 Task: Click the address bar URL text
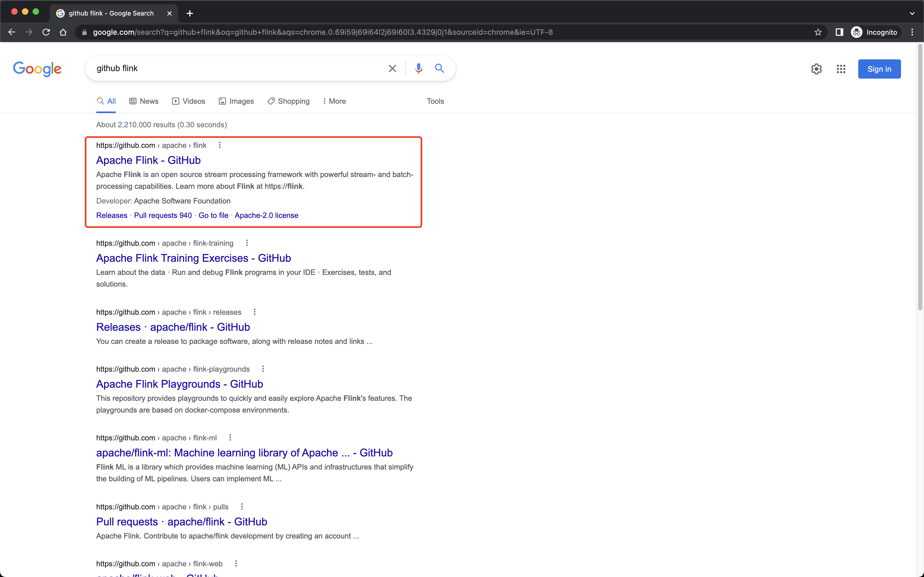pos(323,32)
